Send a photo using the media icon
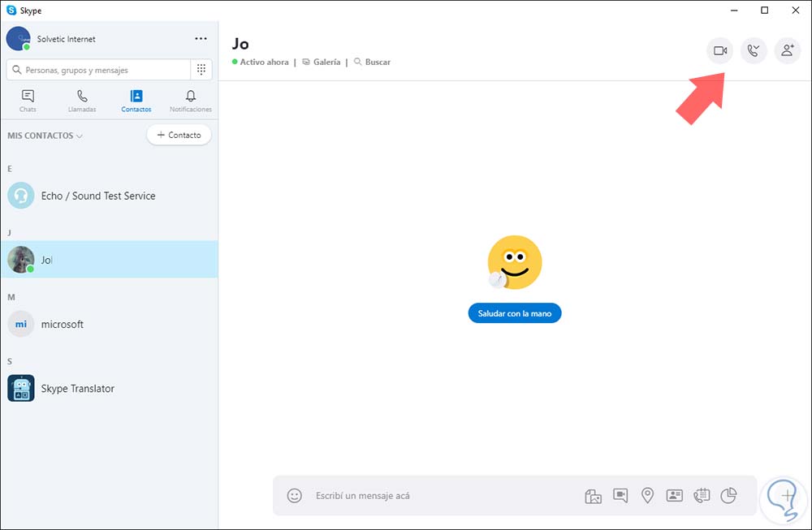The image size is (812, 530). (593, 495)
